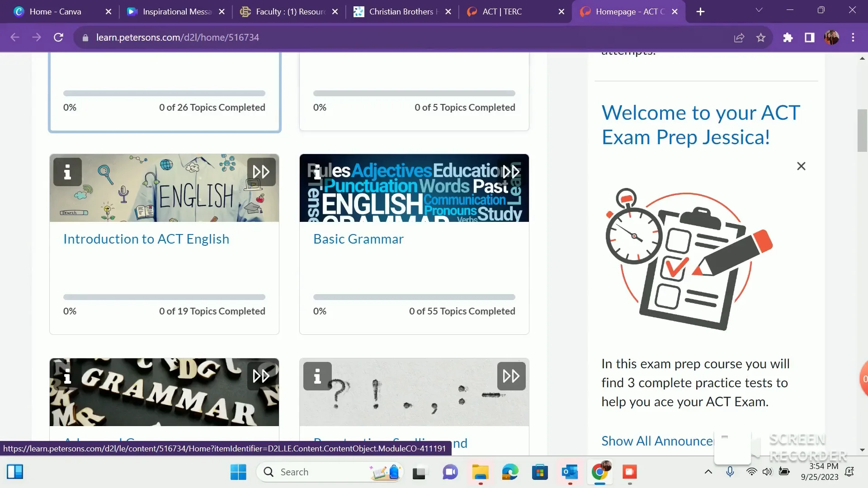Click the skip-ahead arrows on Basic Grammar tile
This screenshot has height=488, width=868.
tap(510, 172)
